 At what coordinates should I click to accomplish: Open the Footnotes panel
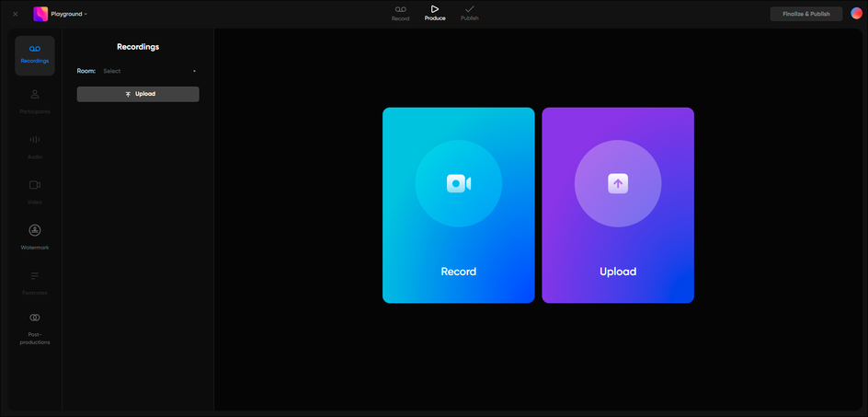pos(34,283)
